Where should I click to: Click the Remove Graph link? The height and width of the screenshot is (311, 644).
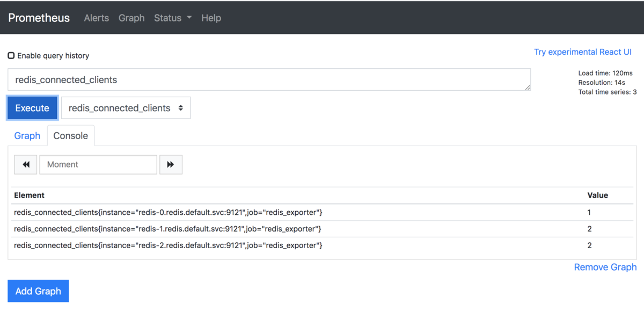click(605, 267)
